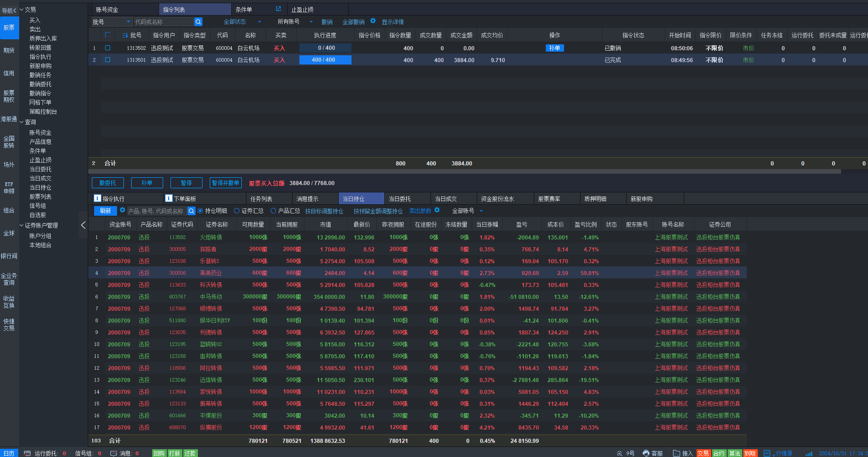The width and height of the screenshot is (868, 457).
Task: Click the gear icon after 卖出参数
Action: 437,210
